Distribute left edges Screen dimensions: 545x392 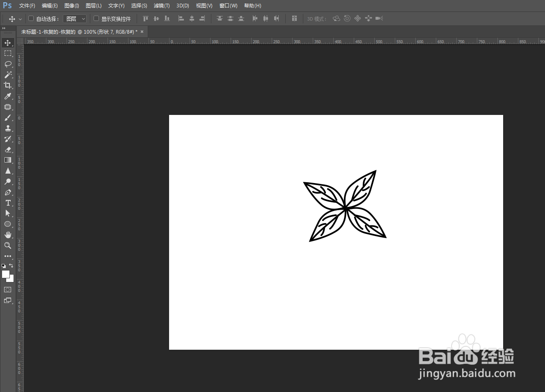(255, 18)
